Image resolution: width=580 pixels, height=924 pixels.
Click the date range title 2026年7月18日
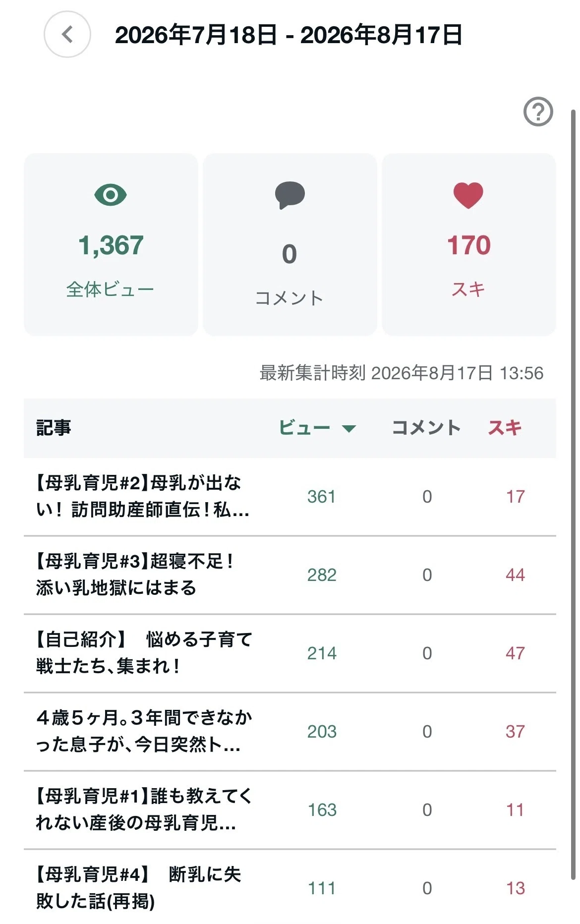(195, 35)
